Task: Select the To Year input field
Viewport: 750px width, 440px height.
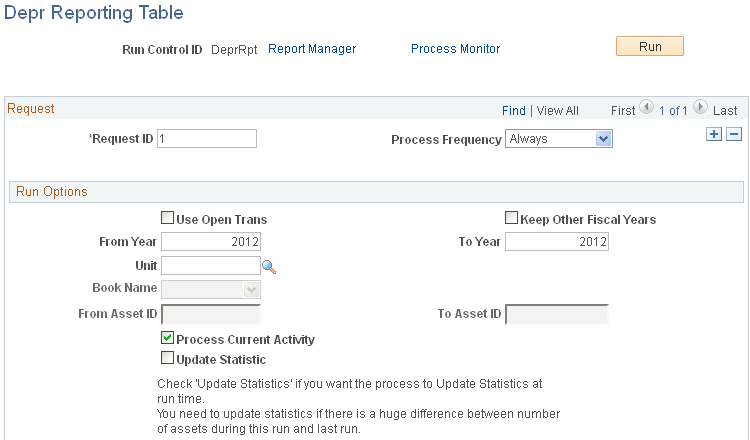Action: 556,242
